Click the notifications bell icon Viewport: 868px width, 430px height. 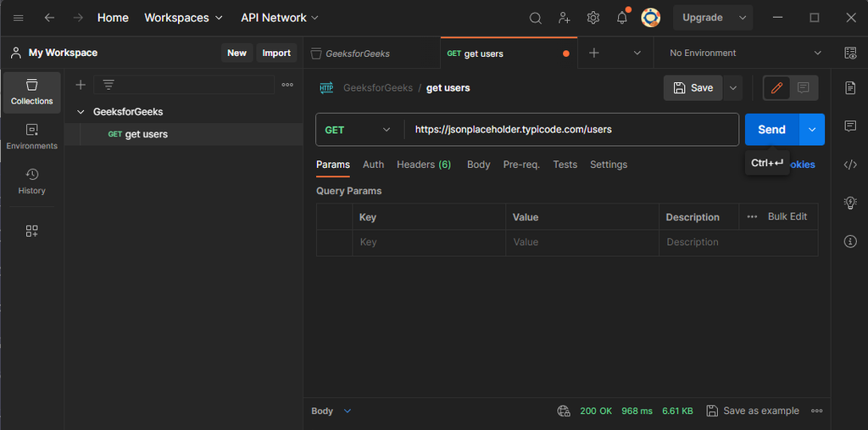click(x=622, y=18)
